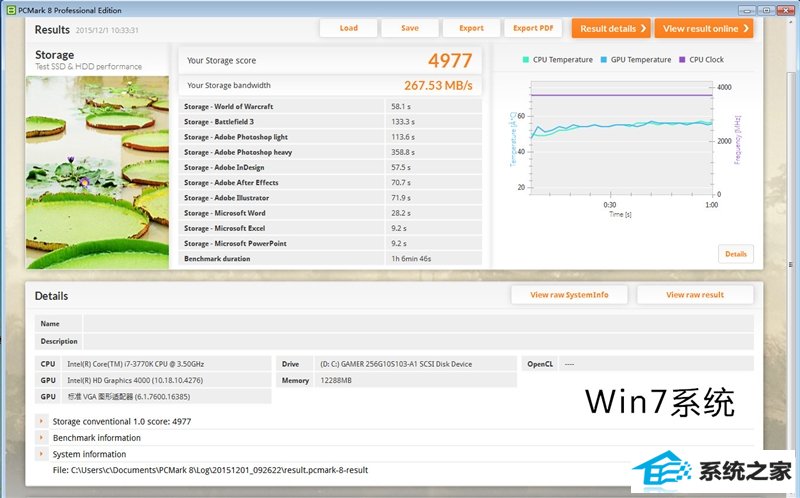This screenshot has width=800, height=498.
Task: Select Storage - Adobe Photoshop light row
Action: 330,137
